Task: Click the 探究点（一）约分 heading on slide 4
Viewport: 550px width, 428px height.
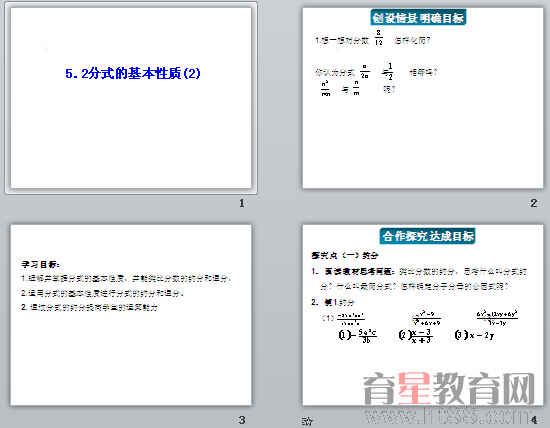Action: 344,255
